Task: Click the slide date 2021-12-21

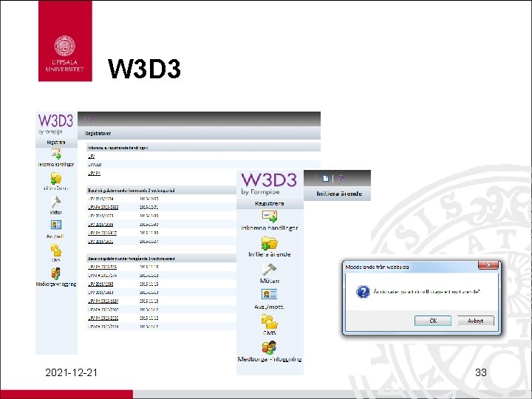Action: coord(71,372)
